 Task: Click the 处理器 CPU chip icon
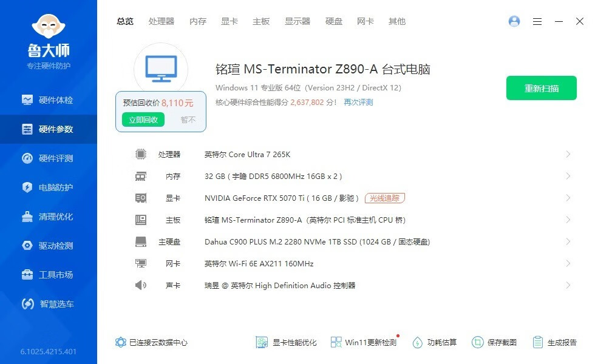coord(141,154)
